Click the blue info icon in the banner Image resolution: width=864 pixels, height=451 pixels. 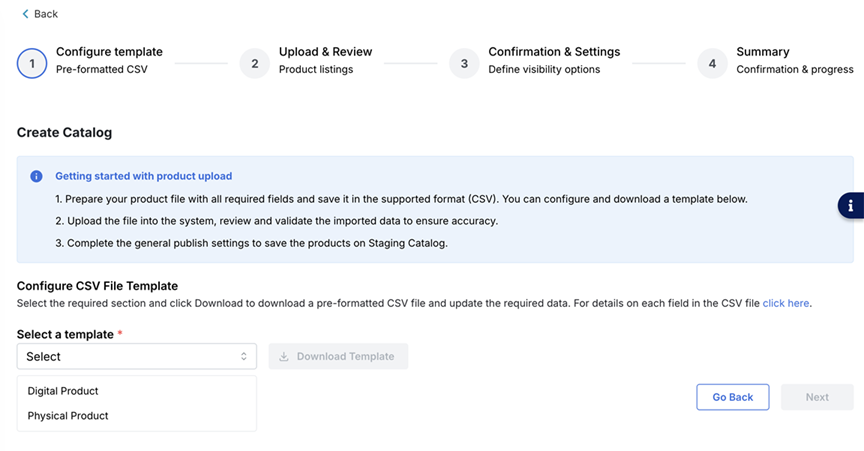pos(36,176)
